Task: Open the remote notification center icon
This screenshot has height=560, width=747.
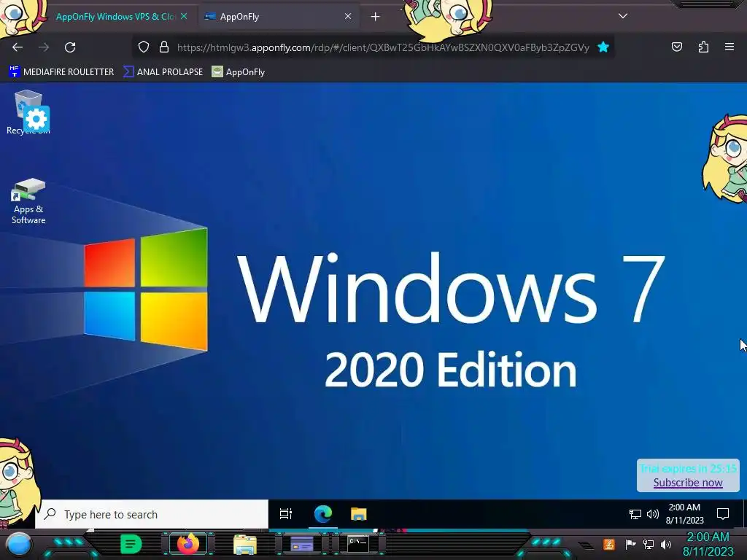Action: [x=723, y=514]
